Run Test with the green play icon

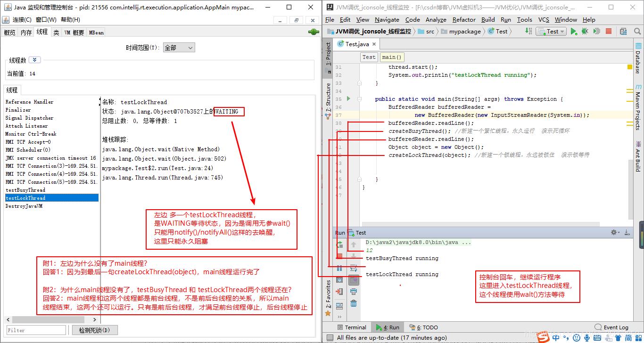(x=573, y=32)
